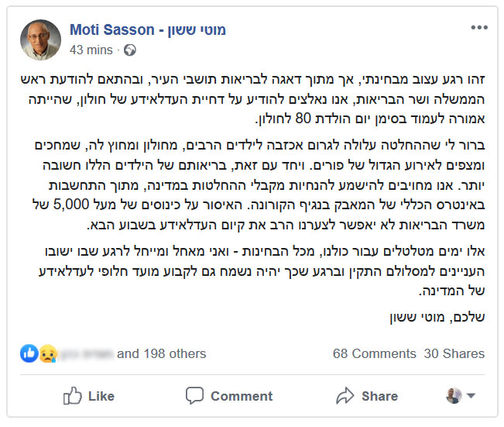
Task: Click the speech bubble Comment icon
Action: 194,395
